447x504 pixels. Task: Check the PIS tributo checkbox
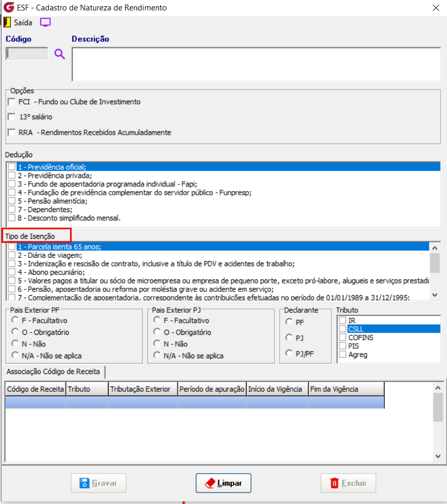tap(343, 346)
